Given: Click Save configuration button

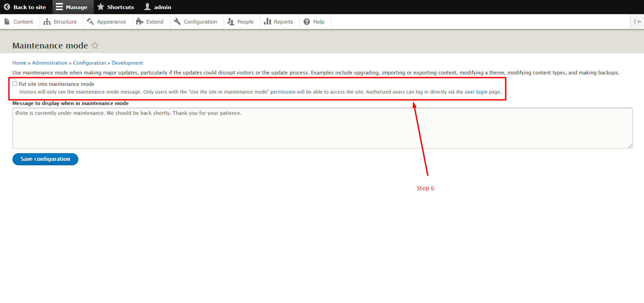Looking at the screenshot, I should 45,159.
